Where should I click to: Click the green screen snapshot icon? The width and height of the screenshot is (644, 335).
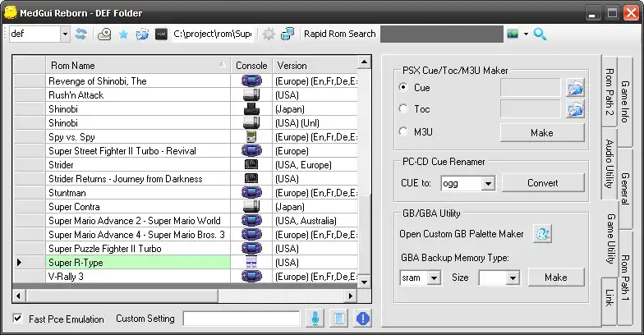(513, 34)
